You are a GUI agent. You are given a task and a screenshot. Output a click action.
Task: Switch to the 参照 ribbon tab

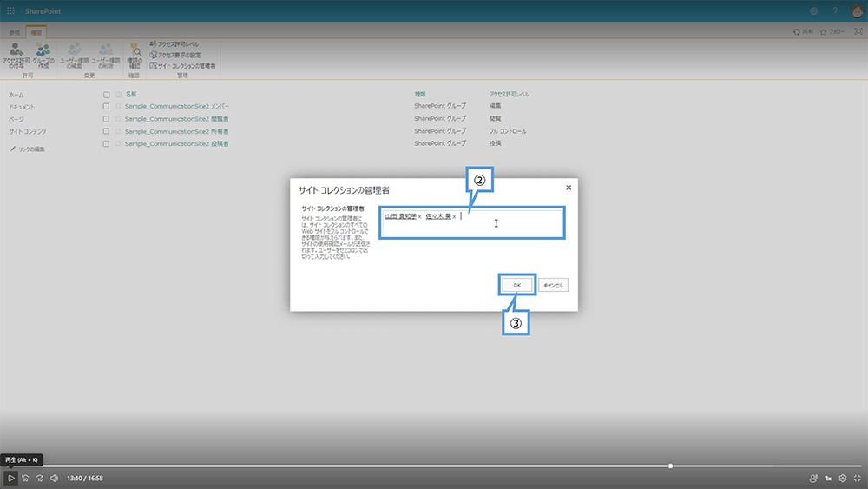[15, 32]
